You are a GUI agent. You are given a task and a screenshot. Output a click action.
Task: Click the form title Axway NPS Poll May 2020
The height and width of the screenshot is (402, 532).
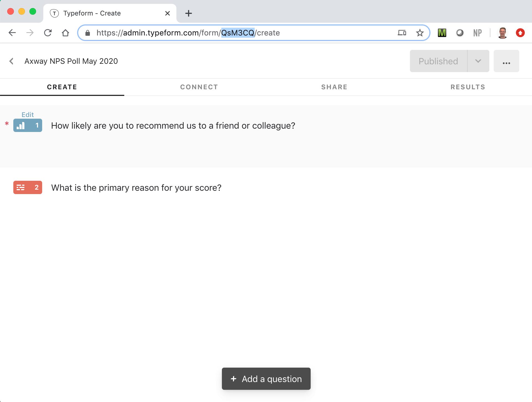(x=71, y=61)
